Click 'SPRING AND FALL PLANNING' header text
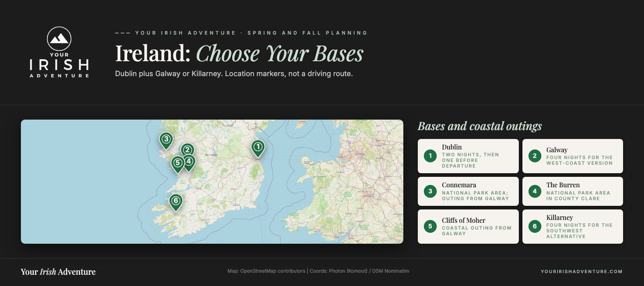 tap(308, 33)
